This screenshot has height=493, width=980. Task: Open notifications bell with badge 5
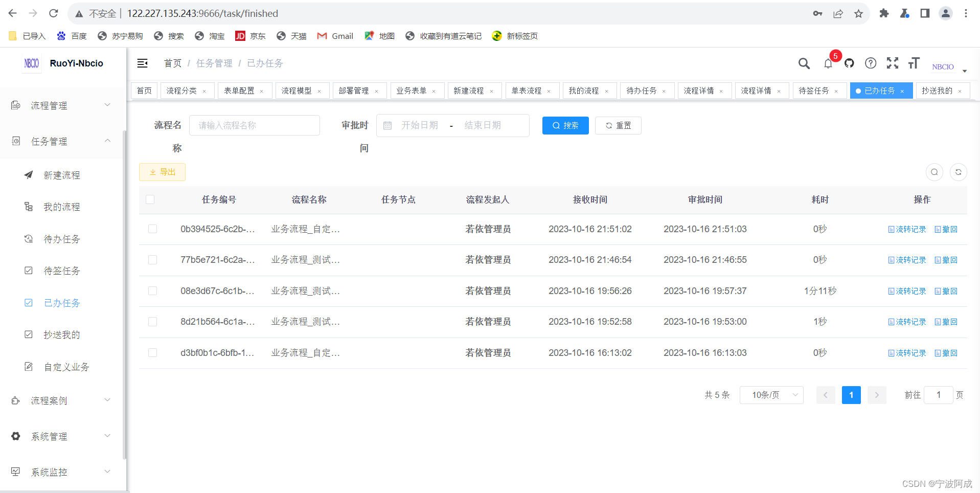pyautogui.click(x=828, y=63)
